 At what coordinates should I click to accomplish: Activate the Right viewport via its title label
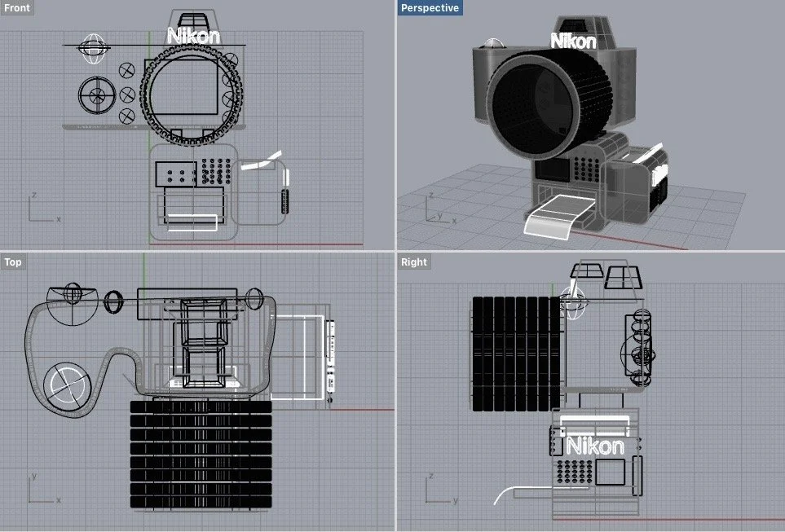tap(413, 262)
